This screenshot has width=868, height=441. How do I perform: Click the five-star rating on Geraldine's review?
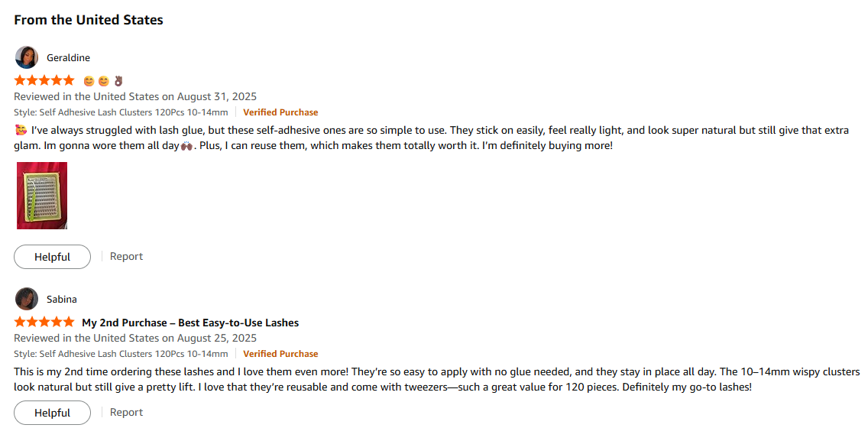44,80
